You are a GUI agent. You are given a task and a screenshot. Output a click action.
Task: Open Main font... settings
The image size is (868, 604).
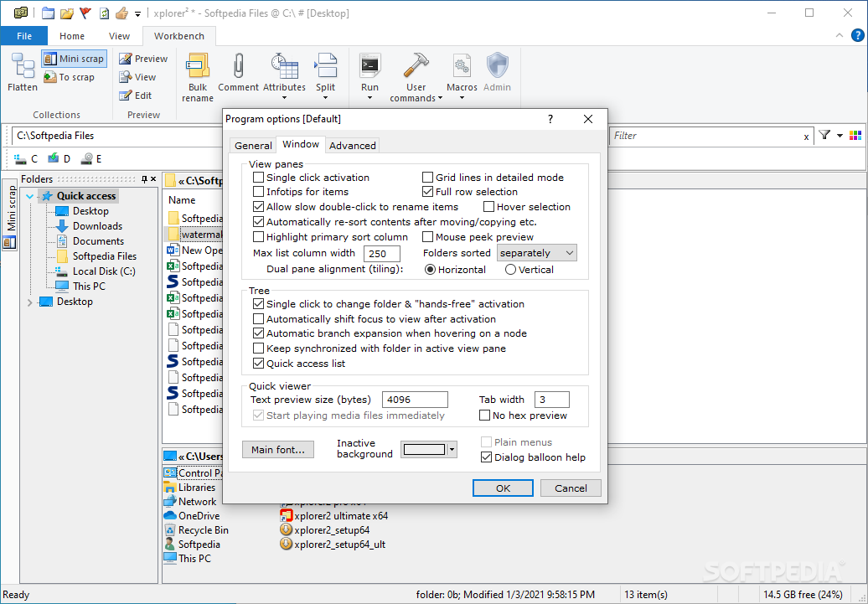[278, 450]
